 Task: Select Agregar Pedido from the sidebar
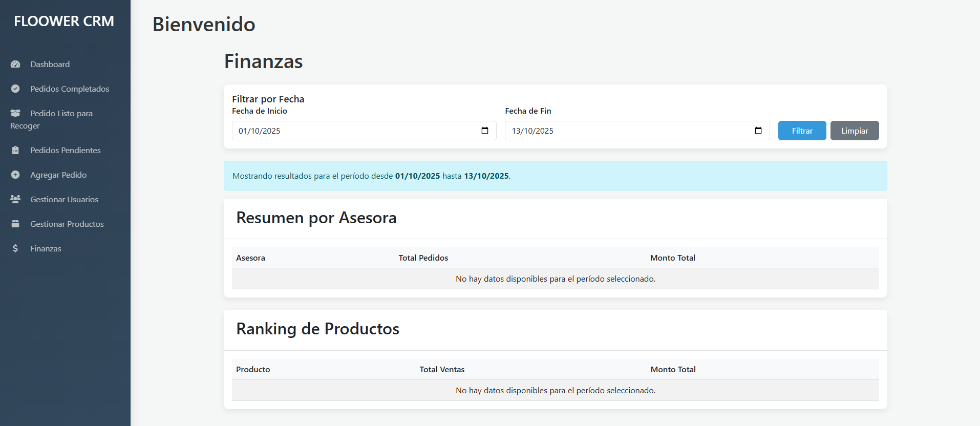pyautogui.click(x=58, y=175)
